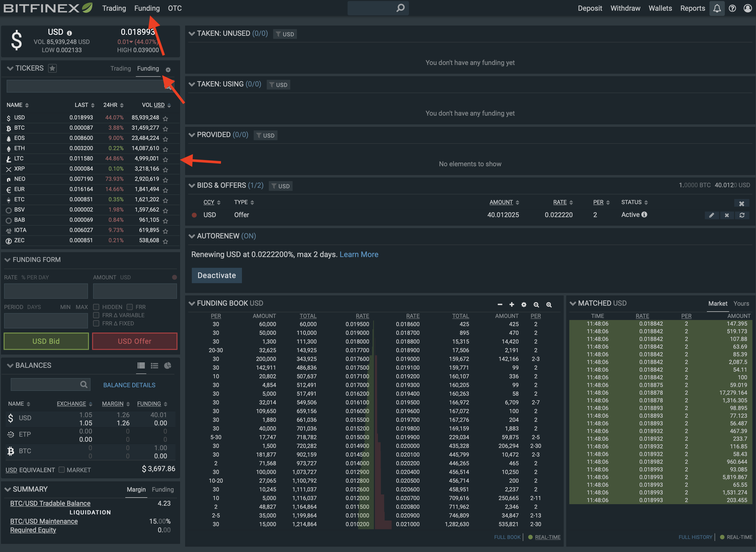Check FRR Δ VARIABLE option
Screen dimensions: 756x552
pos(96,315)
